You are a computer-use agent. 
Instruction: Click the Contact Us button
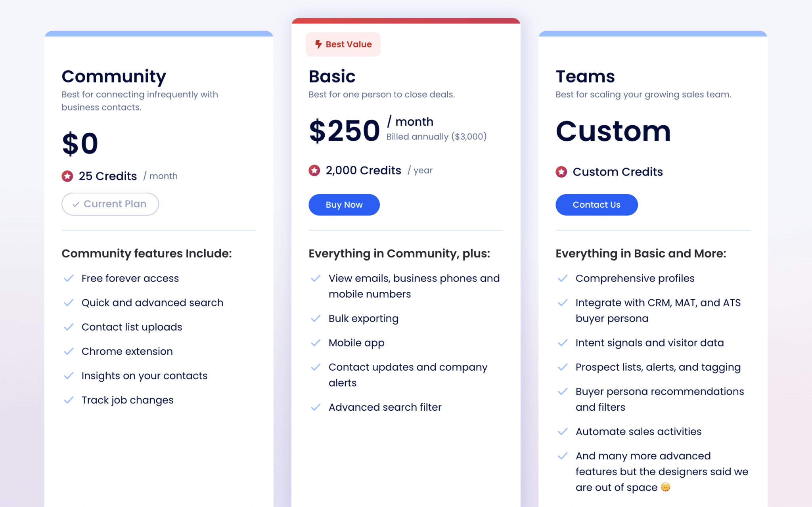[596, 205]
